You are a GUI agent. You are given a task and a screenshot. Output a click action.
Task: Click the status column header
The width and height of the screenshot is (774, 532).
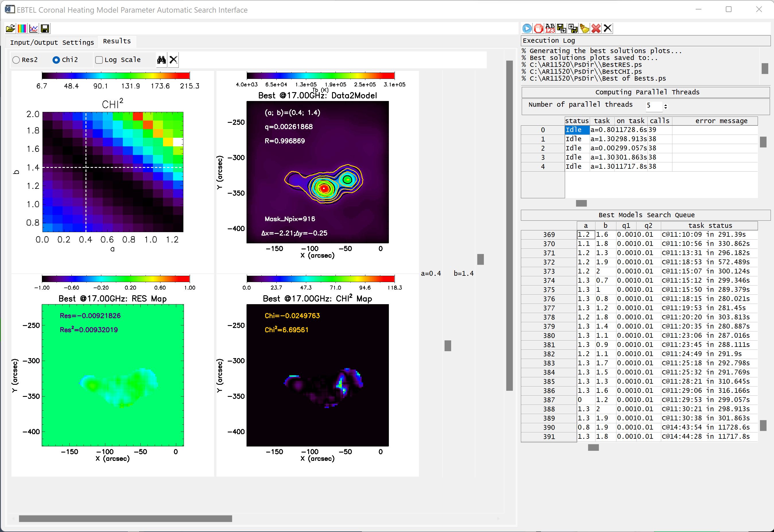[x=577, y=121]
